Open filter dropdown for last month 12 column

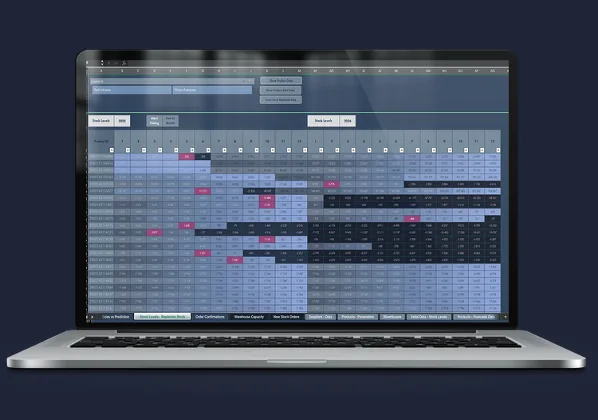(x=498, y=150)
